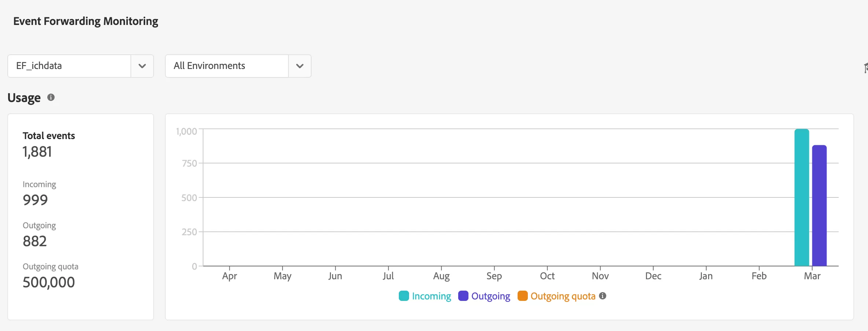The image size is (868, 331).
Task: Click the Total events label
Action: tap(49, 136)
